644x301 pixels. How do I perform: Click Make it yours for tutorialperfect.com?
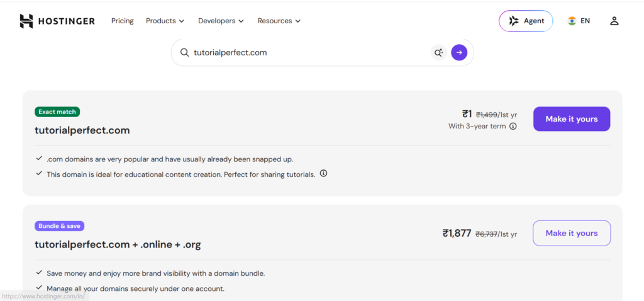[572, 119]
